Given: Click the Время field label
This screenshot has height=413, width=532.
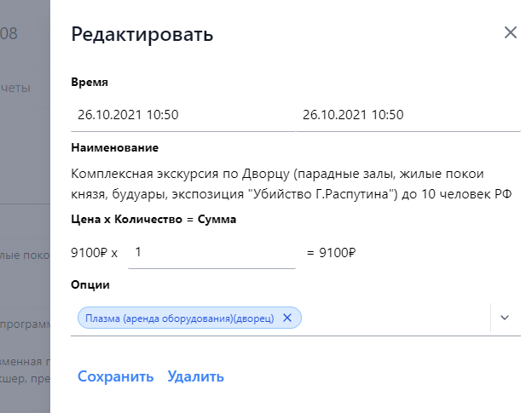Looking at the screenshot, I should 90,83.
